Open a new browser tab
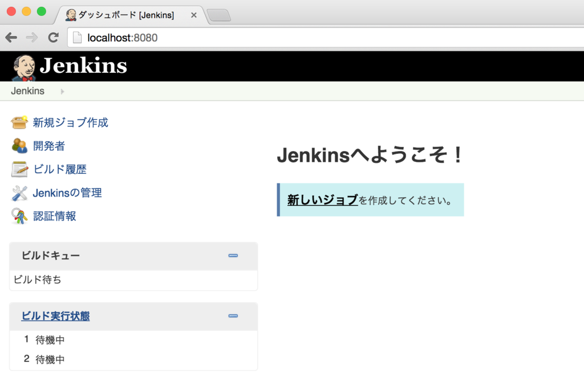Screen dimensions: 584x392 (218, 15)
